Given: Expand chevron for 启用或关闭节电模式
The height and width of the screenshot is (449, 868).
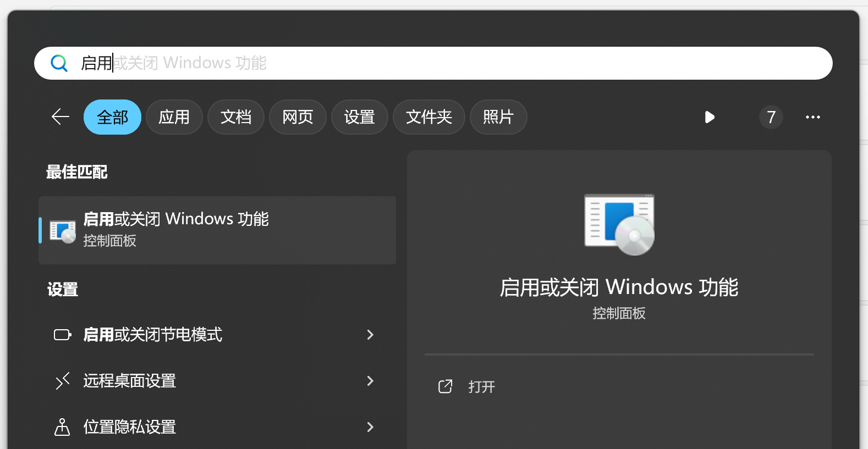Looking at the screenshot, I should 370,335.
